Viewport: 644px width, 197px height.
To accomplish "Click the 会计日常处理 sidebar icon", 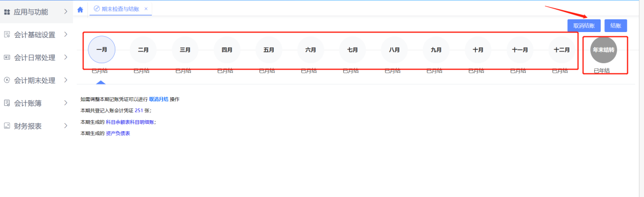I will coord(7,58).
